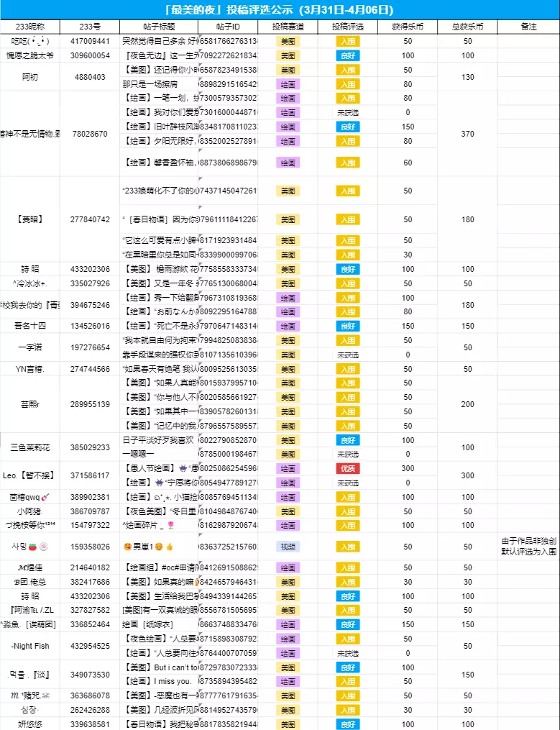Select the 233号 cell 327827582
The image size is (560, 730).
click(x=90, y=610)
